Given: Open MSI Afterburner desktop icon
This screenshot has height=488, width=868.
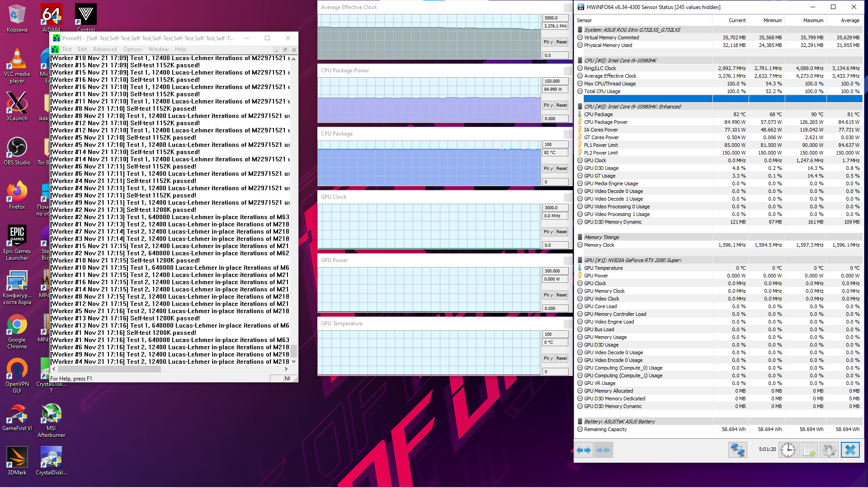Looking at the screenshot, I should pos(52,420).
